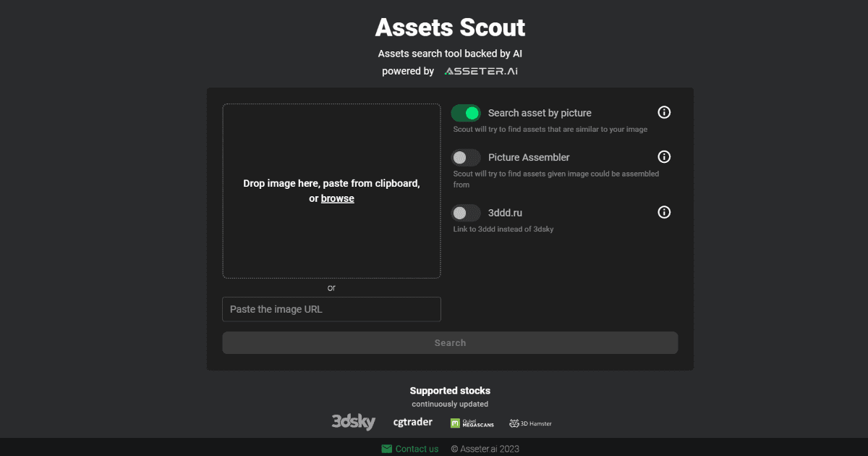
Task: Click the Assets Scout title
Action: click(x=450, y=27)
